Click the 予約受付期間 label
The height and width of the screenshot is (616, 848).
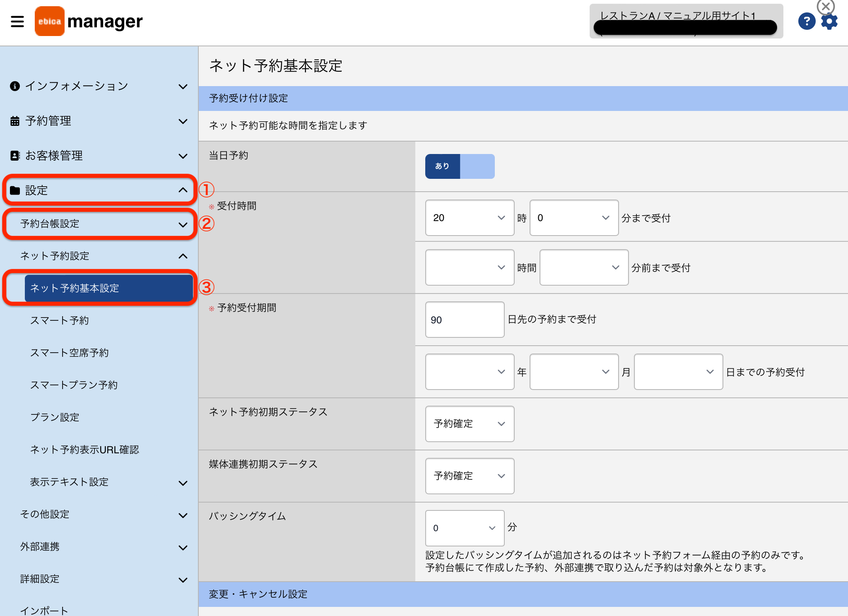(x=247, y=308)
